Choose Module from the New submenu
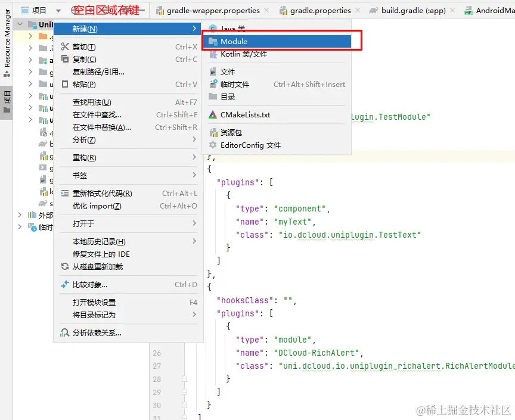 pos(276,41)
